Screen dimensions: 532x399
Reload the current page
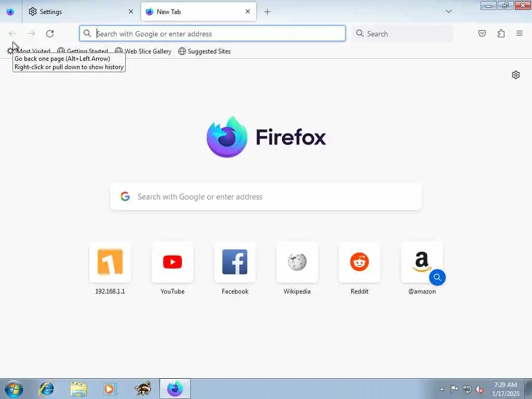(50, 34)
